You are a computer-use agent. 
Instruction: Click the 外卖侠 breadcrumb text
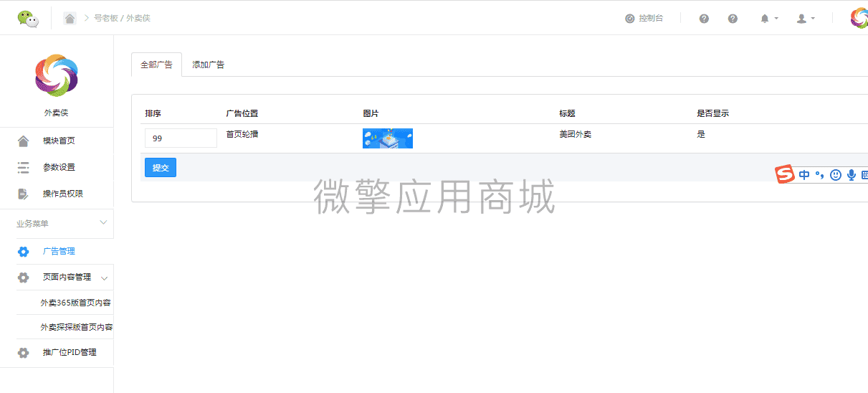click(x=138, y=18)
